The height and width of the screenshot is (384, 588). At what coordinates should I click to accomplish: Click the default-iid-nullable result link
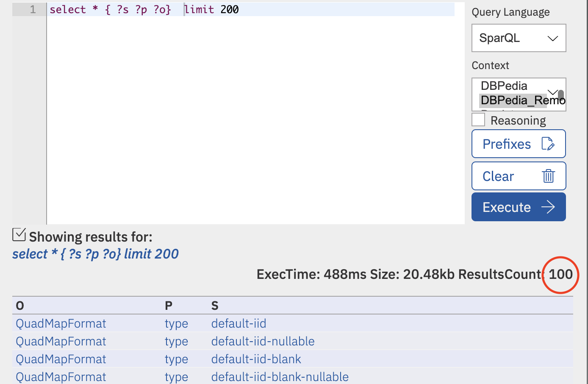pyautogui.click(x=263, y=341)
